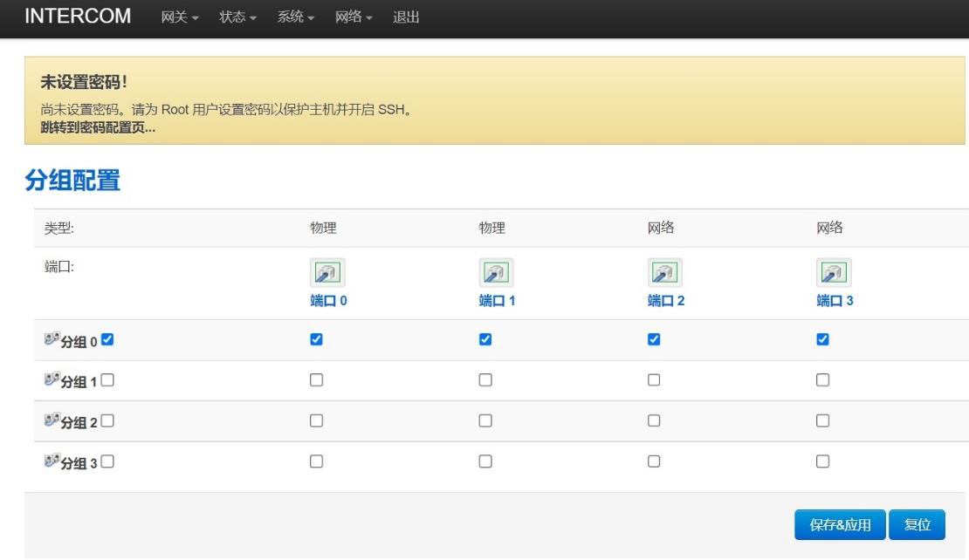Disable the 分组 0 group checkbox
Viewport: 969px width, 560px height.
coord(107,339)
